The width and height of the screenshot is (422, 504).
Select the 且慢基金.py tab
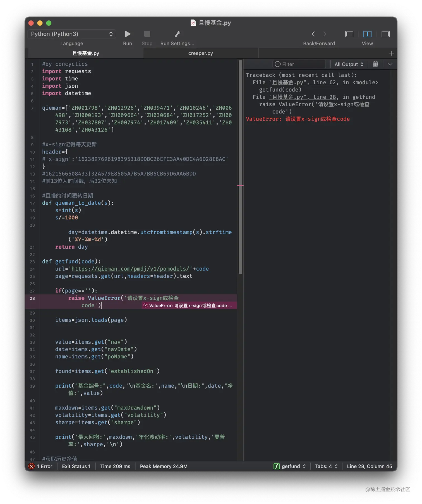(x=86, y=53)
